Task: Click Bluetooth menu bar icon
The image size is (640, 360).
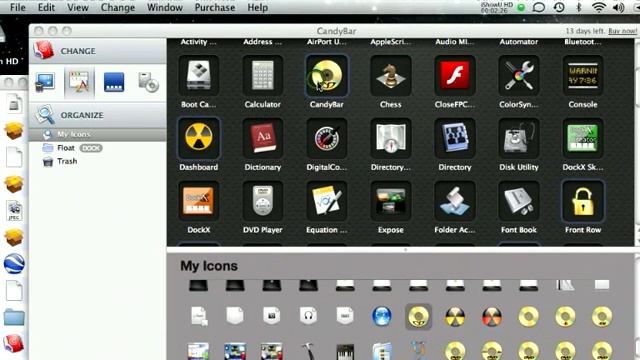Action: 579,7
